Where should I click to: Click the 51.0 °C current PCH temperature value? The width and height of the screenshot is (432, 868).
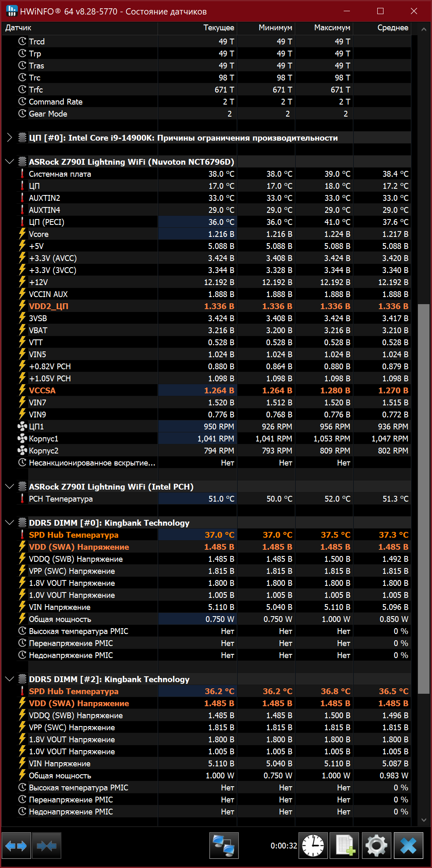(x=221, y=499)
